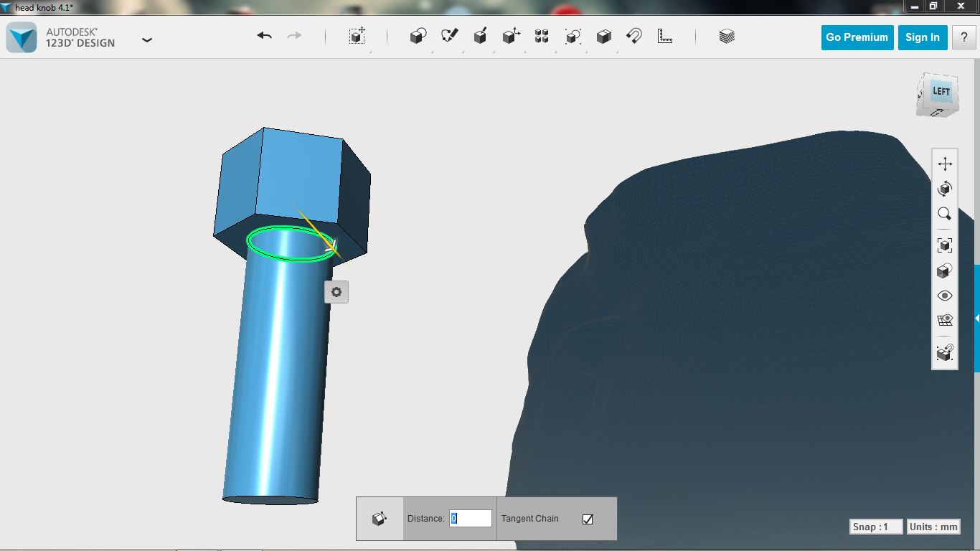This screenshot has height=551, width=980.
Task: Open the help question mark button
Action: click(x=963, y=37)
